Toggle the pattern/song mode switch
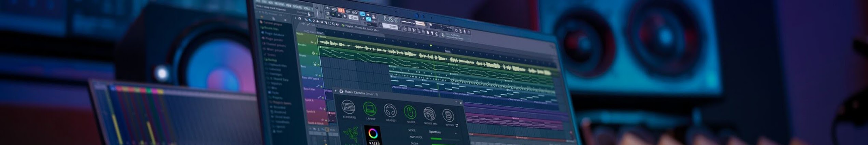Image resolution: width=868 pixels, height=145 pixels. coord(328,13)
